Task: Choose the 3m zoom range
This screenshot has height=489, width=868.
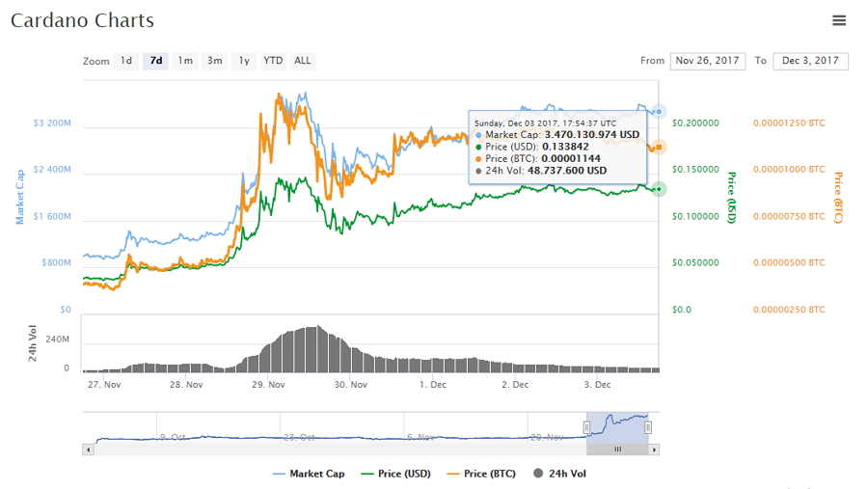Action: point(214,61)
